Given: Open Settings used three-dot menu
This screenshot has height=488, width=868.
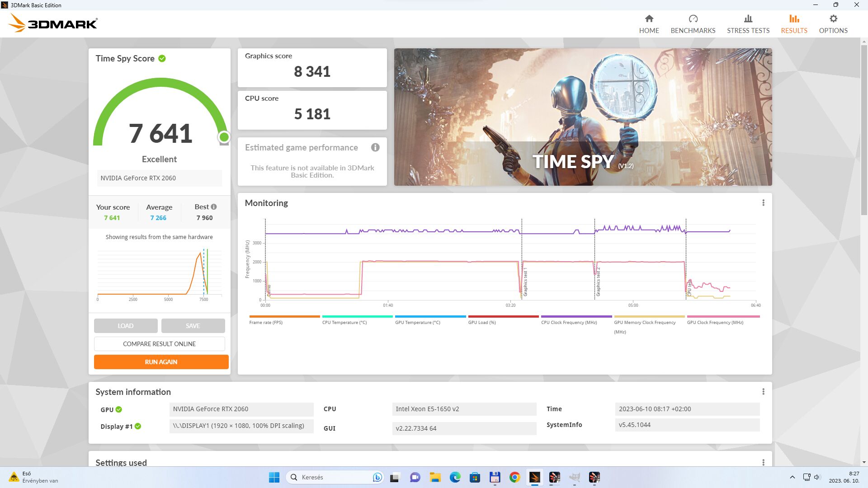Looking at the screenshot, I should pos(763,462).
